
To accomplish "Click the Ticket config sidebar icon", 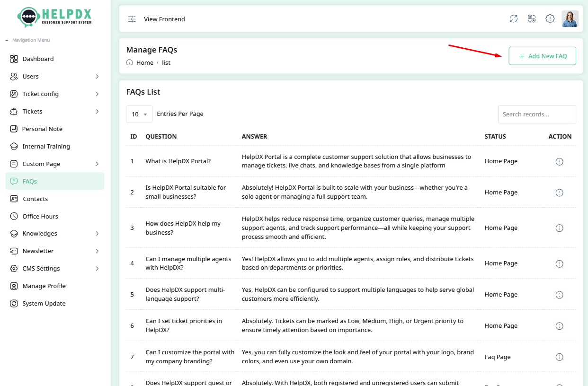I will click(14, 94).
